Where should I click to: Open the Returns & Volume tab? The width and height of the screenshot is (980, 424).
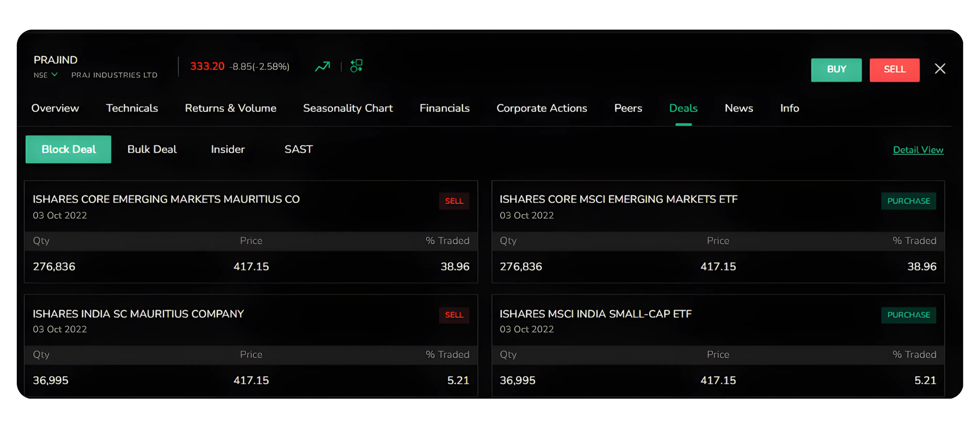point(230,108)
